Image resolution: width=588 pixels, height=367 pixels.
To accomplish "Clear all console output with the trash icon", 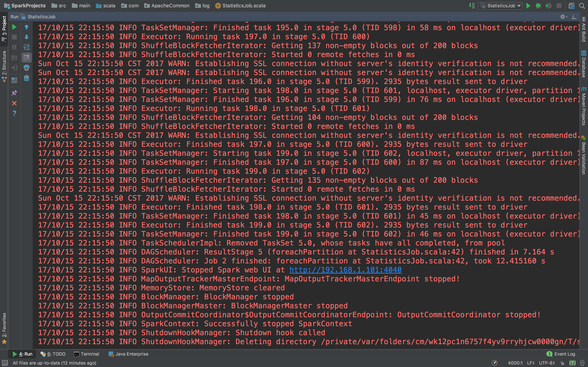I will [27, 78].
